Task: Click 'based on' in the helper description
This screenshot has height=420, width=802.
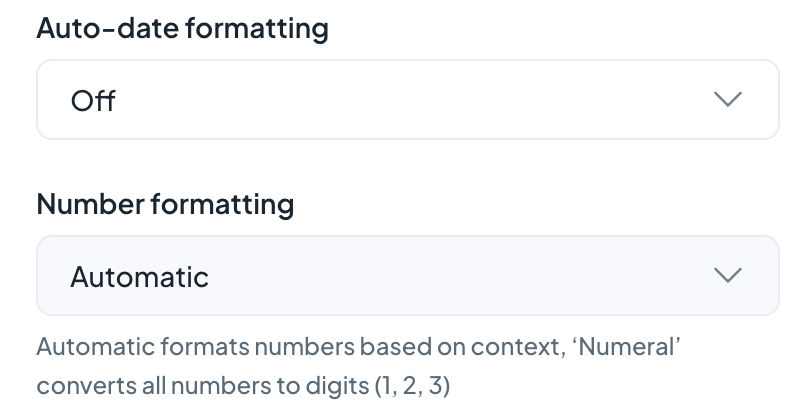Action: tap(412, 346)
